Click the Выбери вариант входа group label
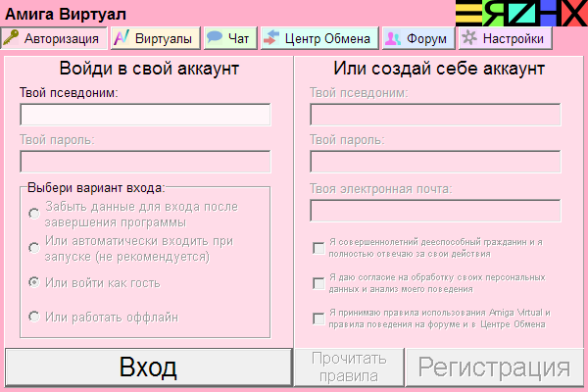 point(96,187)
